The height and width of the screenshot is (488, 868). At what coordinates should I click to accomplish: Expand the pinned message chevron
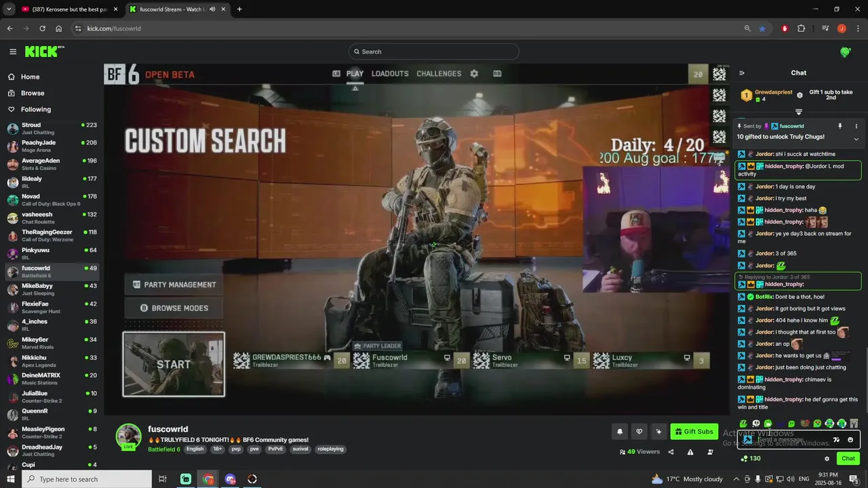856,139
